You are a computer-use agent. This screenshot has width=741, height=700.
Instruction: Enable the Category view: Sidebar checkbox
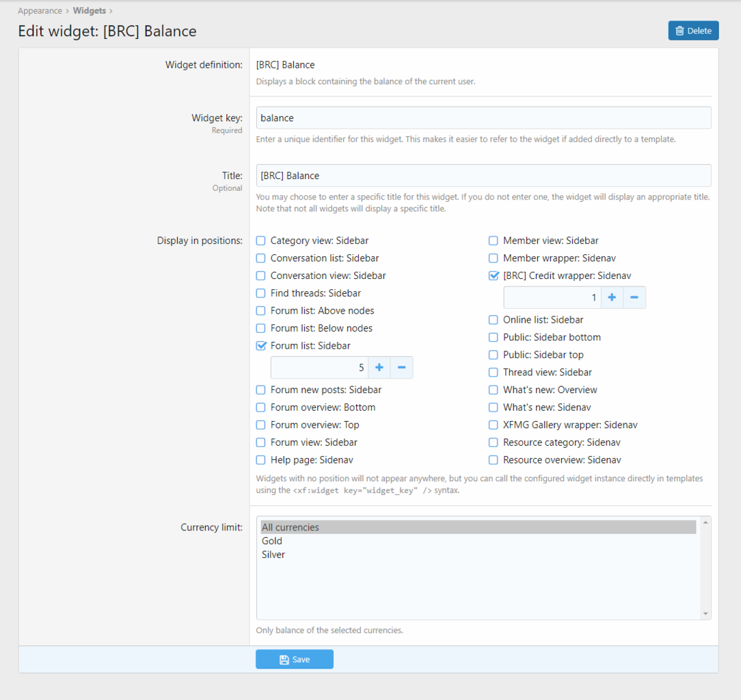click(261, 241)
